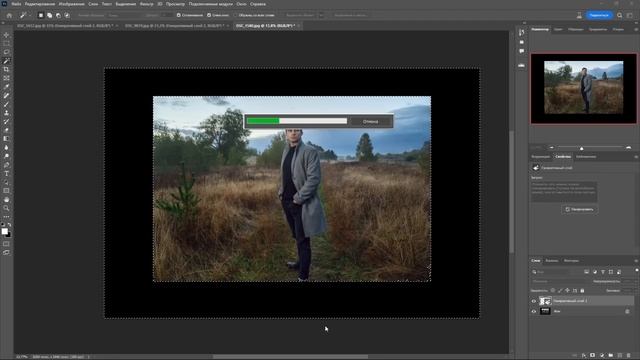The image size is (640, 360).
Task: Switch to the Каналы tab
Action: point(552,261)
